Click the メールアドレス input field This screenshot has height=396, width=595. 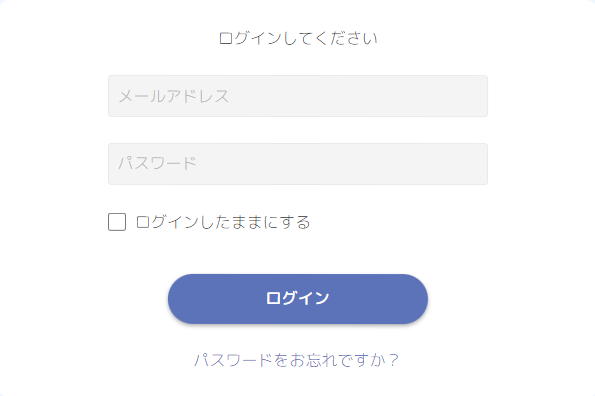(298, 96)
